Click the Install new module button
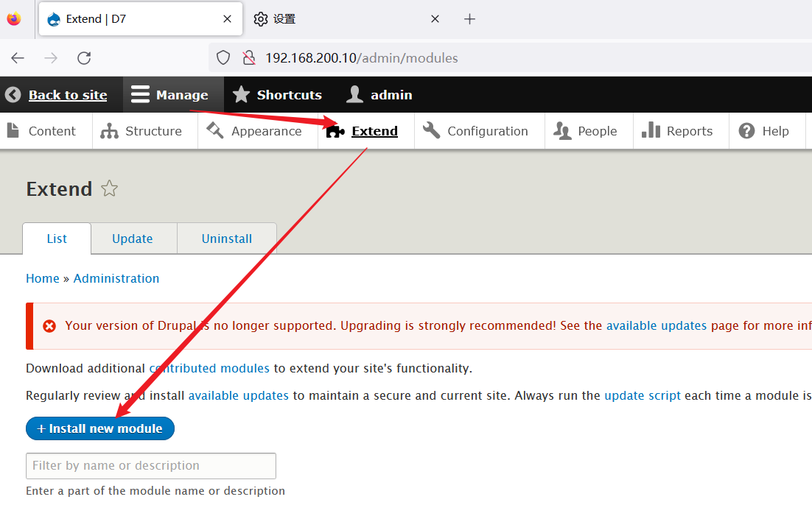Viewport: 812px width, 519px height. [x=100, y=428]
